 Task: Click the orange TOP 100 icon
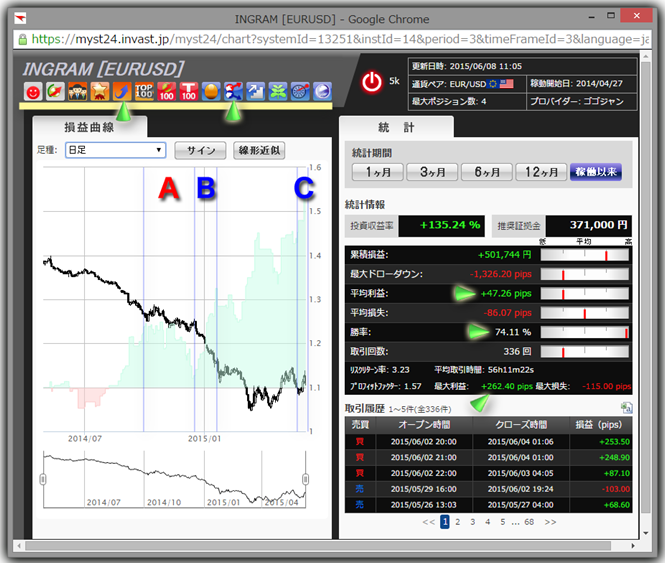click(x=144, y=91)
